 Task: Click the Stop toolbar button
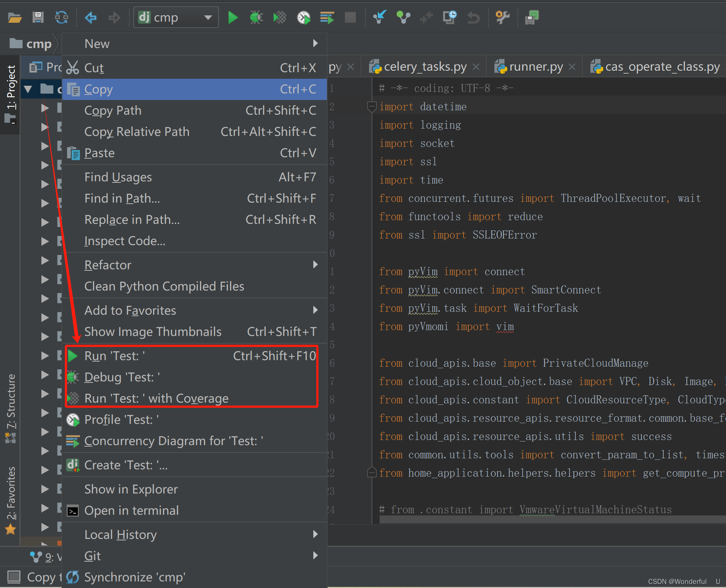click(350, 17)
